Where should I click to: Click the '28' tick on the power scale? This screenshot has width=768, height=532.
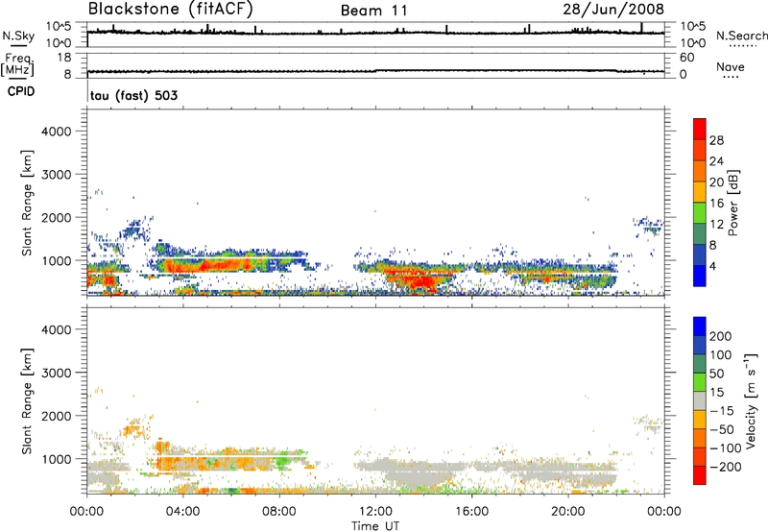716,140
